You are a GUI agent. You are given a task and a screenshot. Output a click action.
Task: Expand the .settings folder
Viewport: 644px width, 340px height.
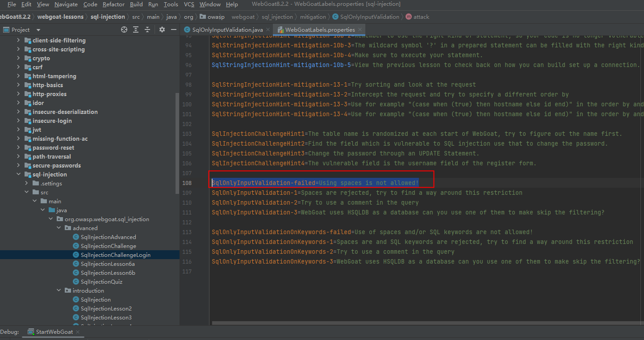click(x=26, y=183)
